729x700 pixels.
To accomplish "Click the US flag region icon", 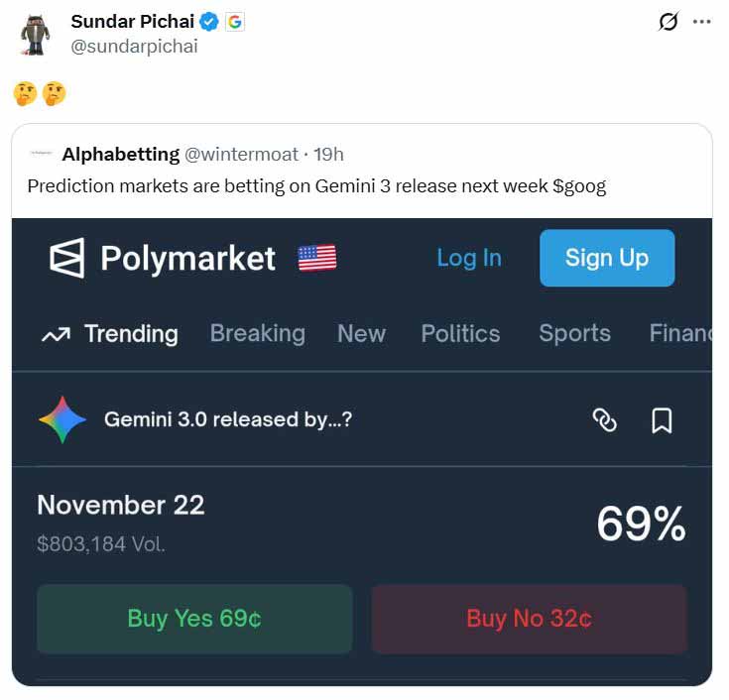I will click(x=317, y=258).
